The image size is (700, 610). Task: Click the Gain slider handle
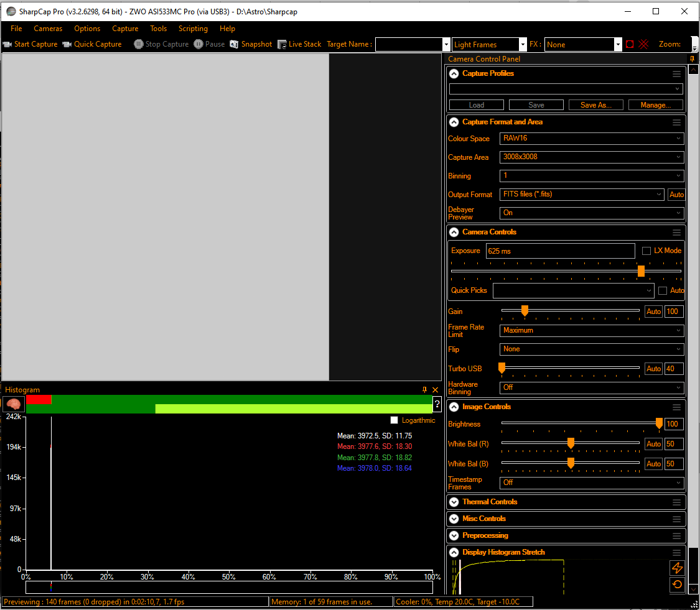click(525, 310)
